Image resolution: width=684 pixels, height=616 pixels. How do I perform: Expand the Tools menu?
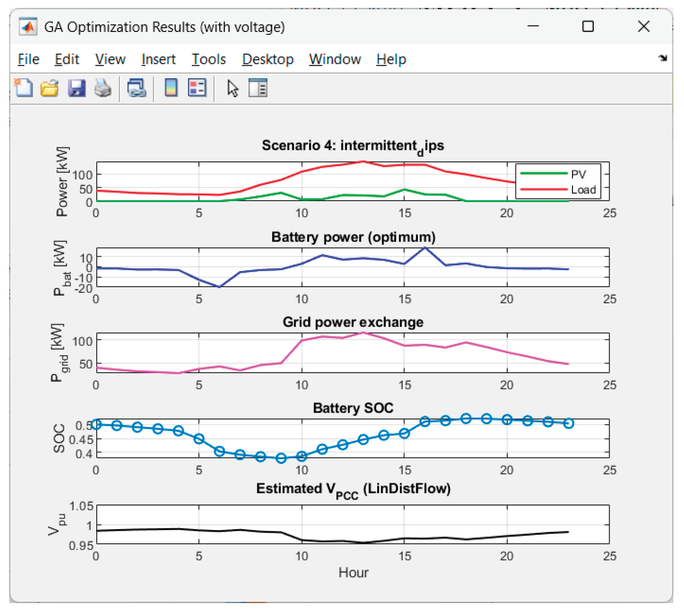pos(209,59)
